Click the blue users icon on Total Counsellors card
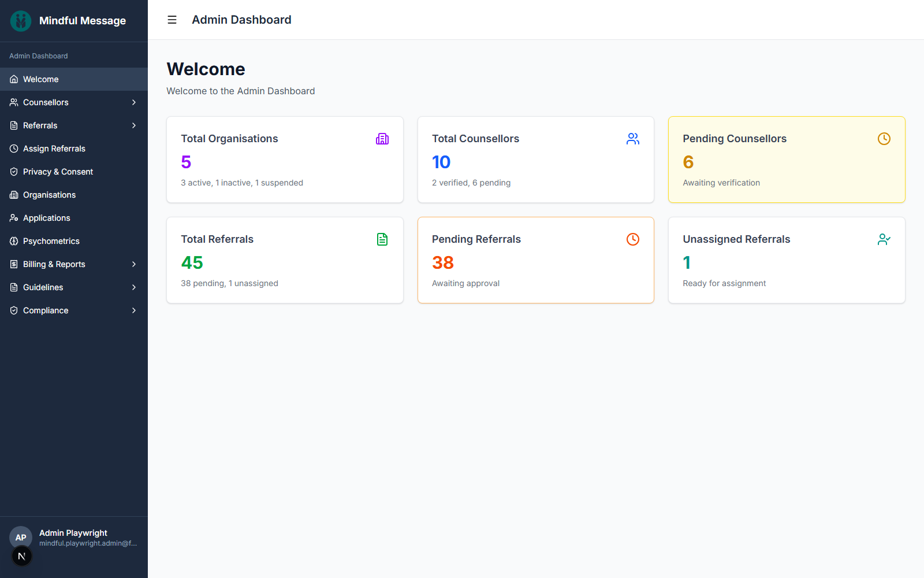Screen dimensions: 924x578 click(633, 139)
